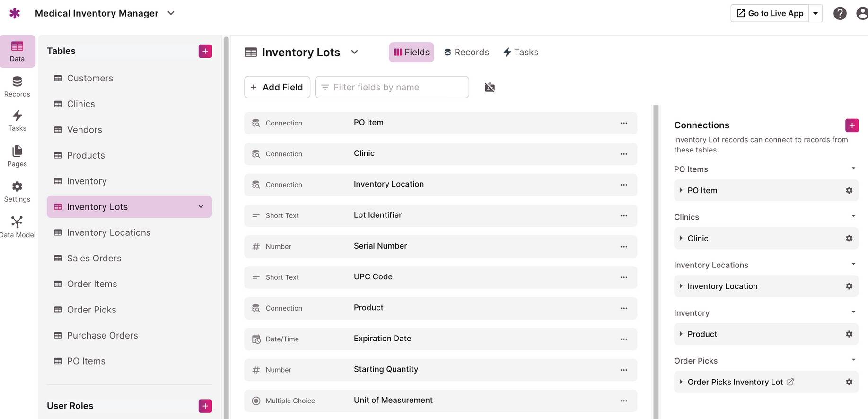Click the purple asterisk app logo

coord(15,13)
